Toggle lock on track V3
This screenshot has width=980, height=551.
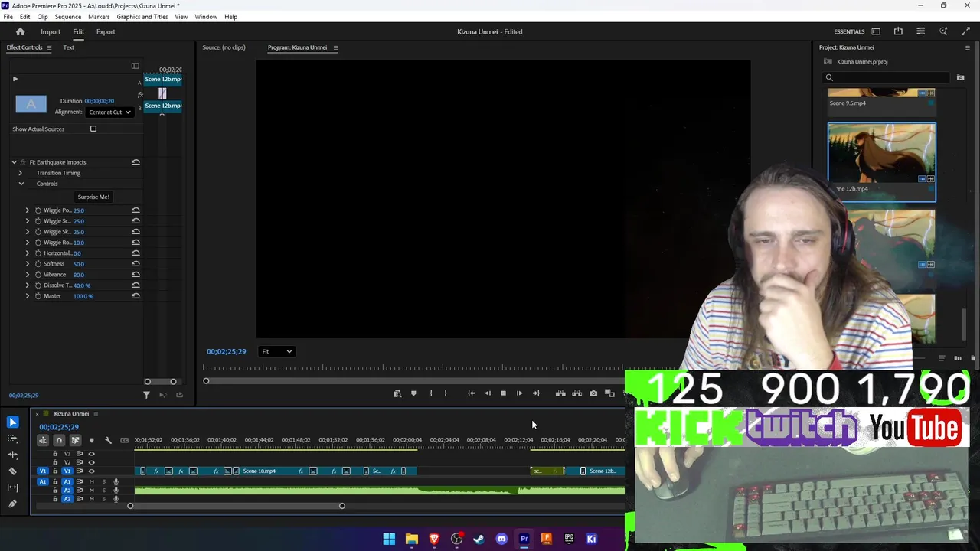point(54,454)
